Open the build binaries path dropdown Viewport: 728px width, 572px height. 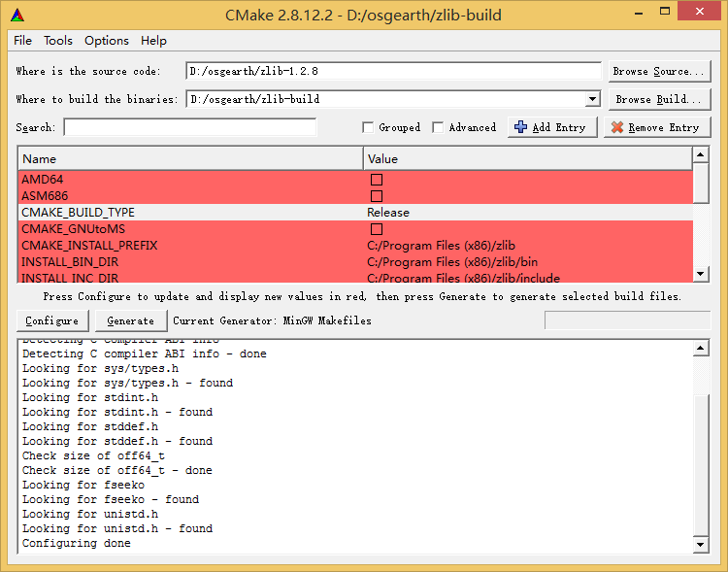pyautogui.click(x=592, y=99)
